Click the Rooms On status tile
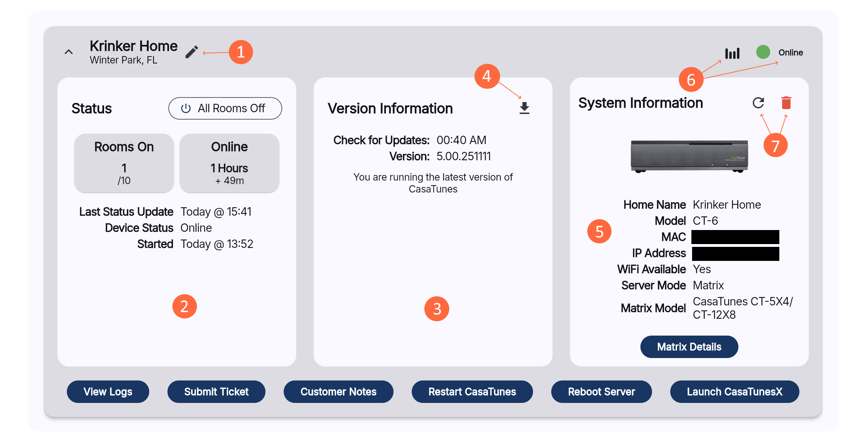Image resolution: width=868 pixels, height=445 pixels. tap(124, 163)
